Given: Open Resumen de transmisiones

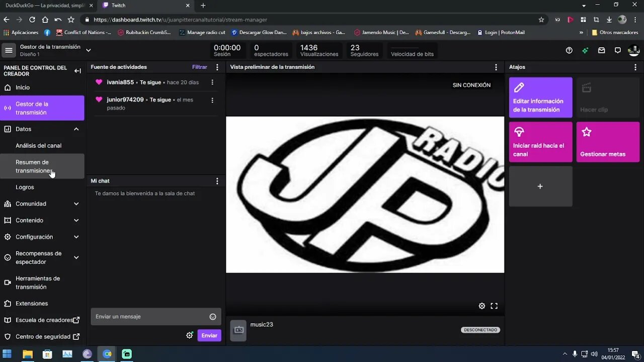Looking at the screenshot, I should pos(42,166).
